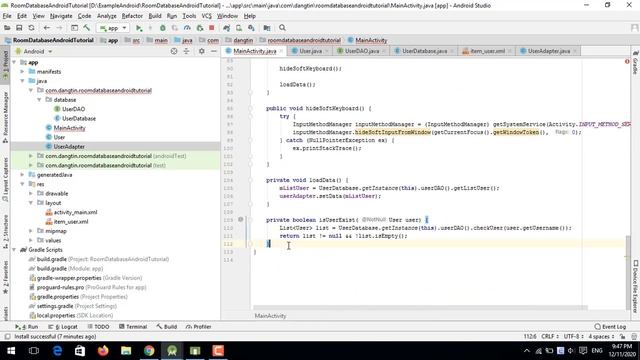Viewport: 640px width, 360px height.
Task: Search everywhere with the magnifier icon
Action: coord(282,28)
